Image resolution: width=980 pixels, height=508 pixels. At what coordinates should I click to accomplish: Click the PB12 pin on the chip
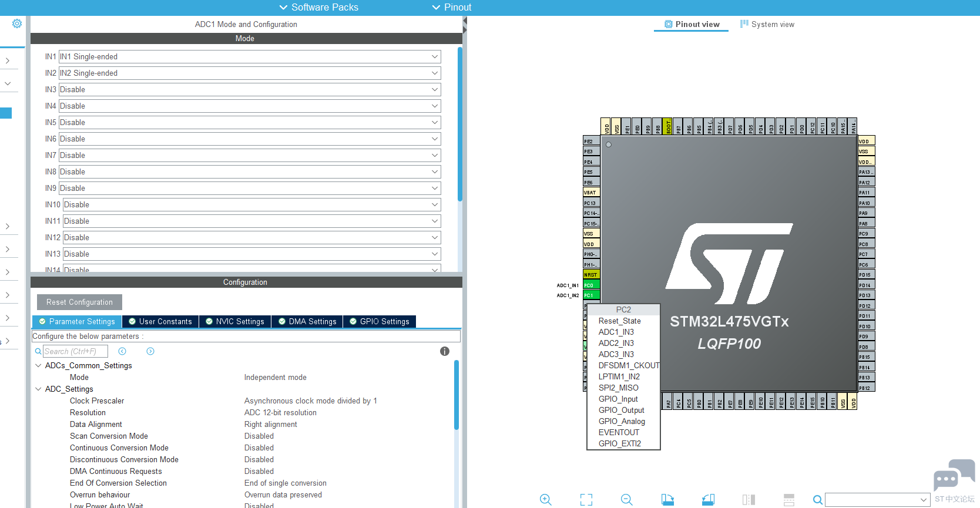pyautogui.click(x=867, y=388)
